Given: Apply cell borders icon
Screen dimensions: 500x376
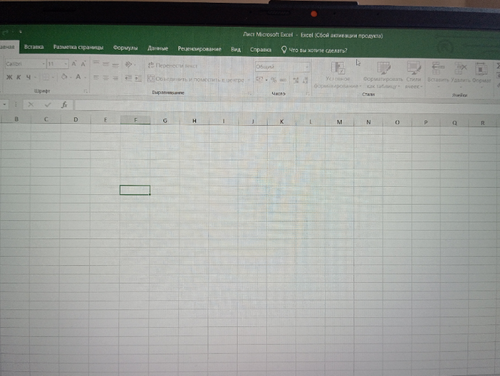Looking at the screenshot, I should coord(46,77).
